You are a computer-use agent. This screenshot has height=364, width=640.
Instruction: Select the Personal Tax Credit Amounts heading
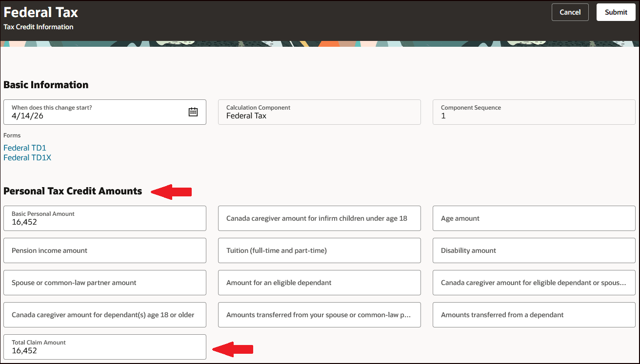pyautogui.click(x=73, y=191)
